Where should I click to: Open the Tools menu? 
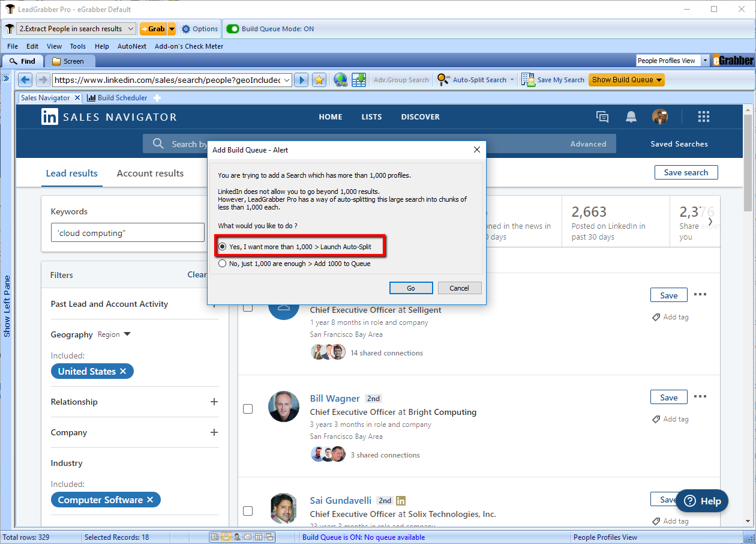coord(77,46)
